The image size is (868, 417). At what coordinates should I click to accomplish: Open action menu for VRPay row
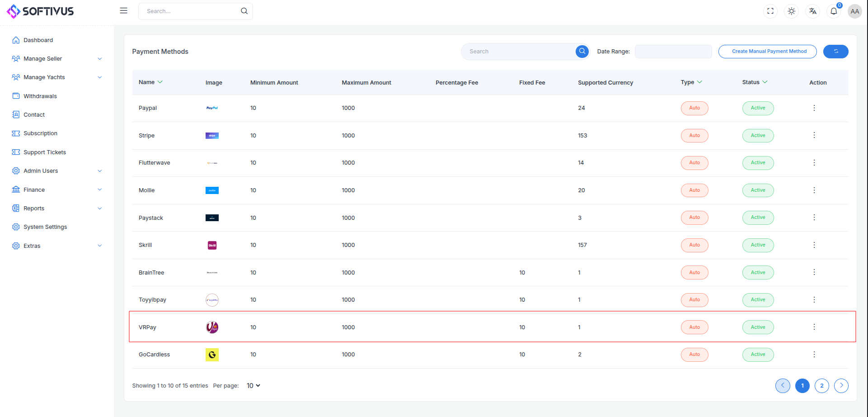[x=814, y=327]
